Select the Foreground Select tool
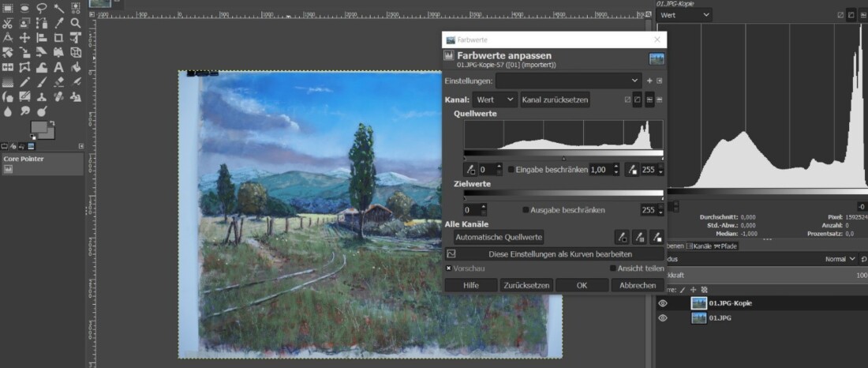Screen dimensions: 868x368 coord(24,23)
